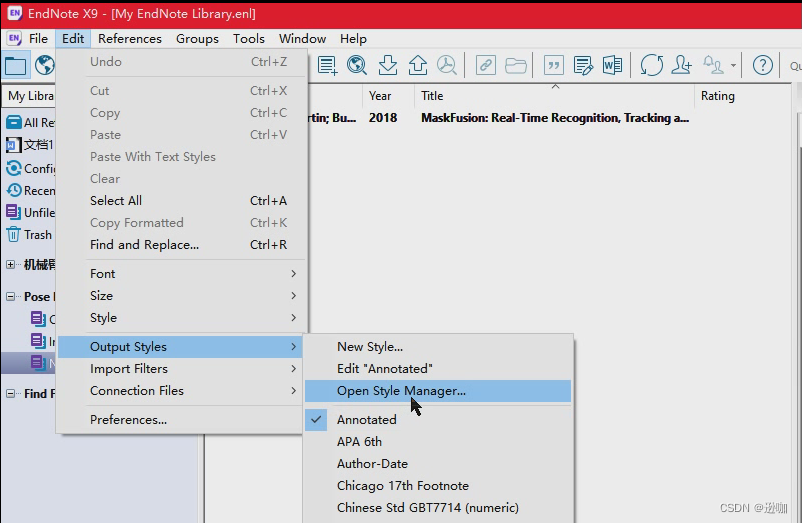
Task: Open the Window menu
Action: [302, 38]
